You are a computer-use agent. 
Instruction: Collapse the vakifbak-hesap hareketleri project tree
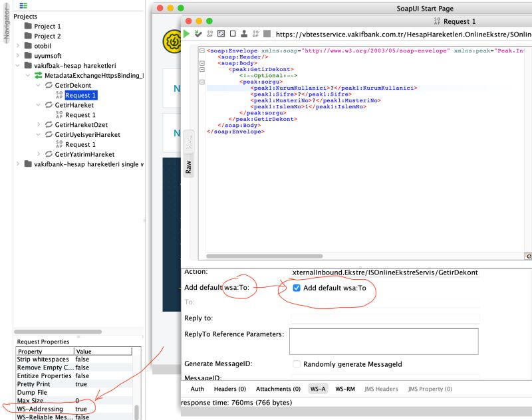[x=17, y=65]
